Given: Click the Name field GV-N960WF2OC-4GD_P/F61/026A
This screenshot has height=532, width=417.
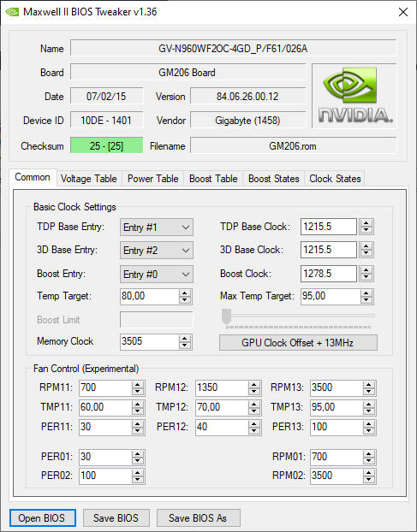Looking at the screenshot, I should [233, 49].
